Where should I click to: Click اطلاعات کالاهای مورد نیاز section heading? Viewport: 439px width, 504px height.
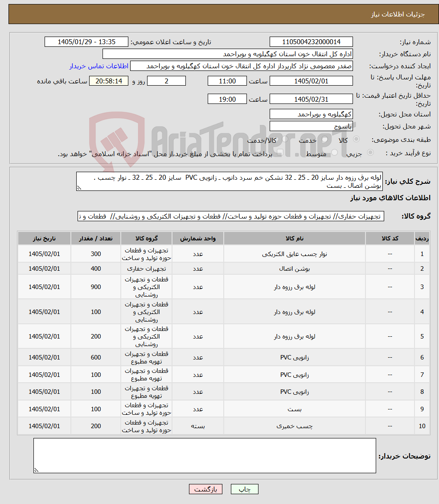[390, 198]
